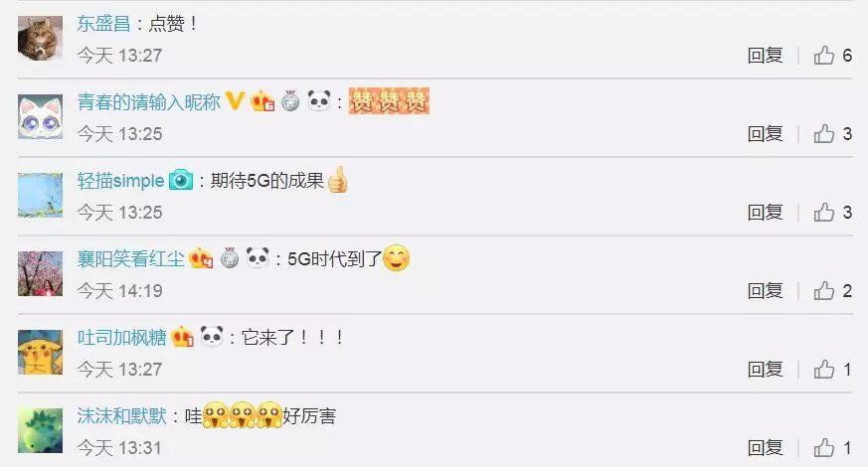Click the medal badge beside 青春的请输入昵称

click(x=290, y=100)
